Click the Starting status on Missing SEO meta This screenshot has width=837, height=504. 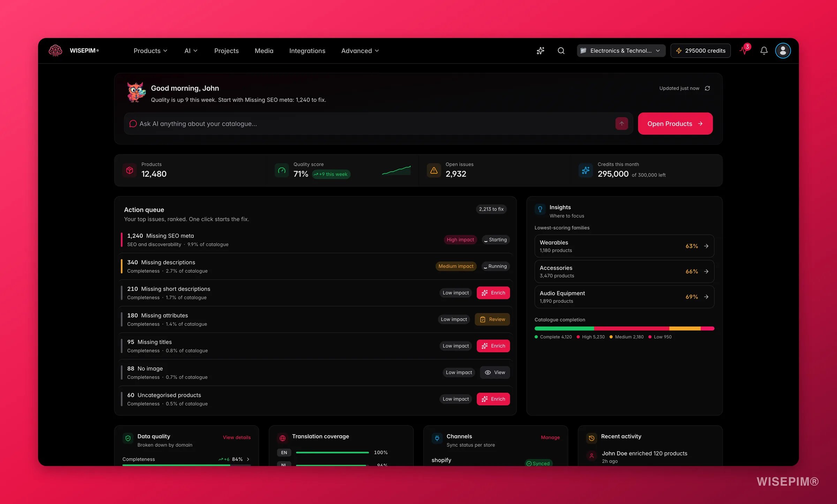496,240
